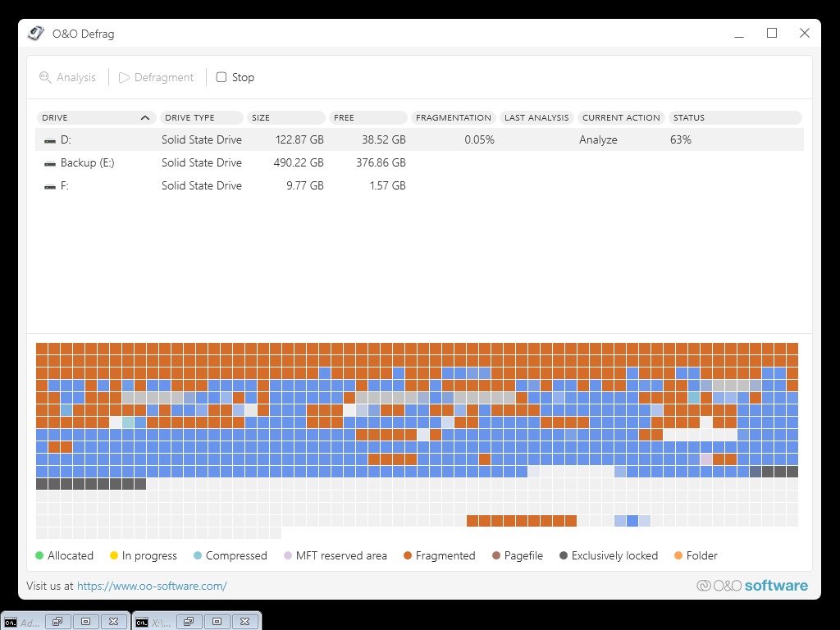This screenshot has width=840, height=630.
Task: Close the O&O Defrag window
Action: (x=805, y=33)
